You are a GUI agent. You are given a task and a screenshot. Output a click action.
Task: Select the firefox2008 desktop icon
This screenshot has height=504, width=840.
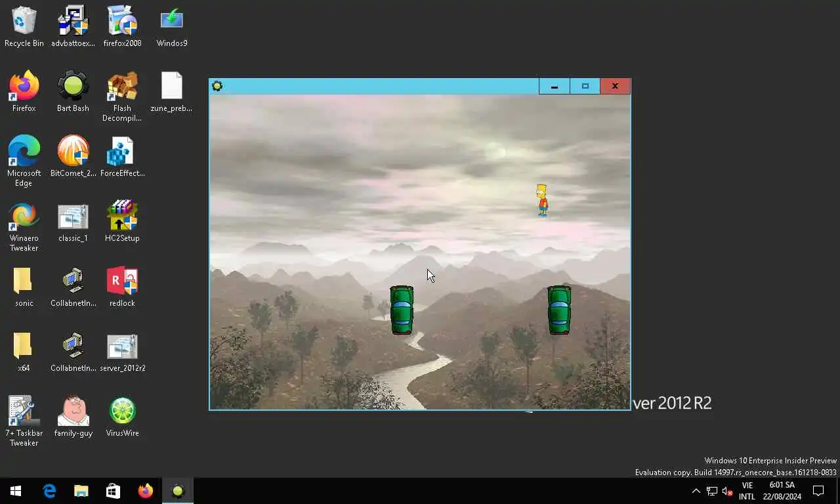(122, 26)
